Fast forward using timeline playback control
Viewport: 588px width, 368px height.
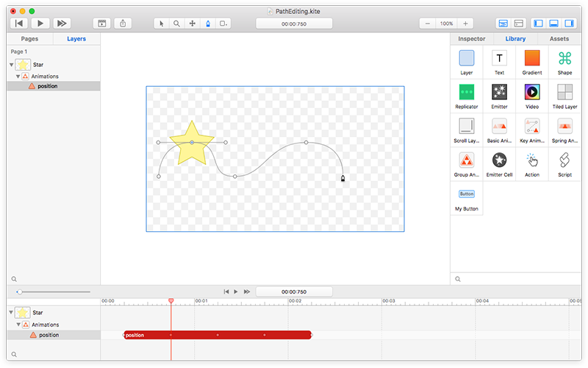(x=247, y=291)
